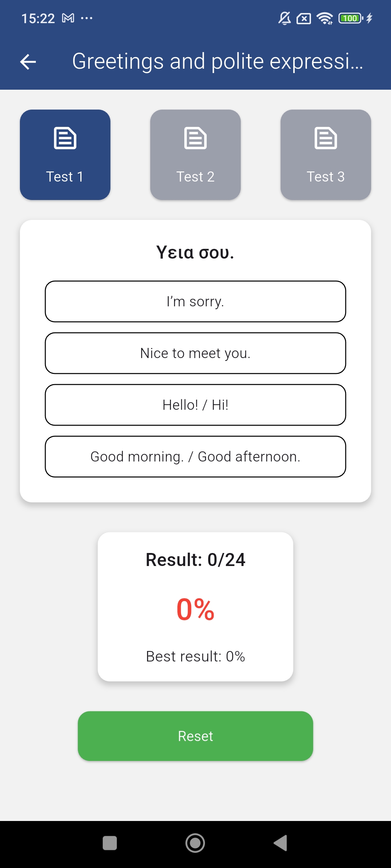Tap the Greek phrase "Γεια σου."
The width and height of the screenshot is (391, 868).
click(195, 252)
